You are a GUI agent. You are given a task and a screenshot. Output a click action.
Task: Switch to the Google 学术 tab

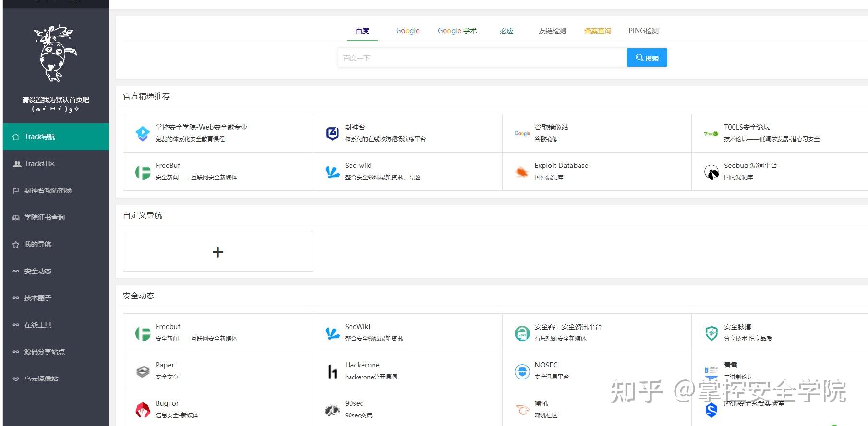click(x=457, y=31)
